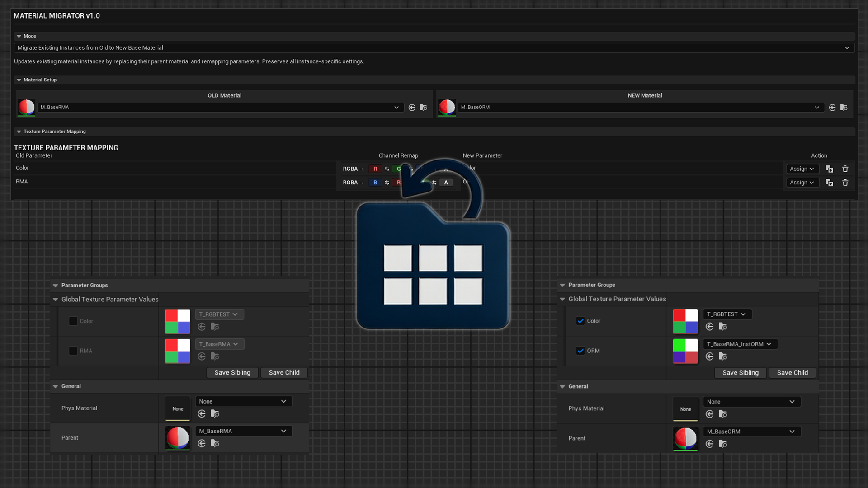
Task: Browse to NEW Material M_BaseORM asset
Action: point(844,108)
